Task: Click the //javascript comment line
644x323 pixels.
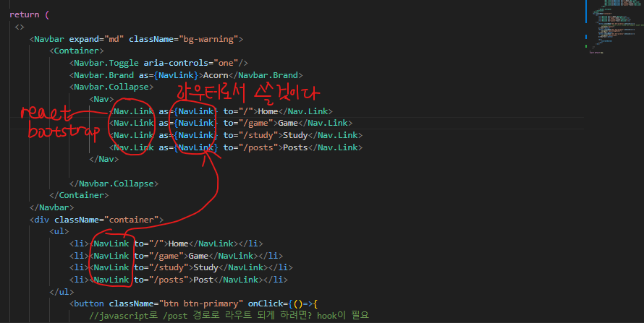Action: [229, 316]
